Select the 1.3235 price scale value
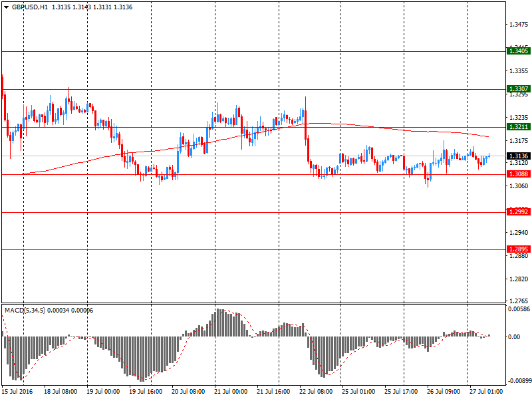This screenshot has height=399, width=532. coord(519,118)
